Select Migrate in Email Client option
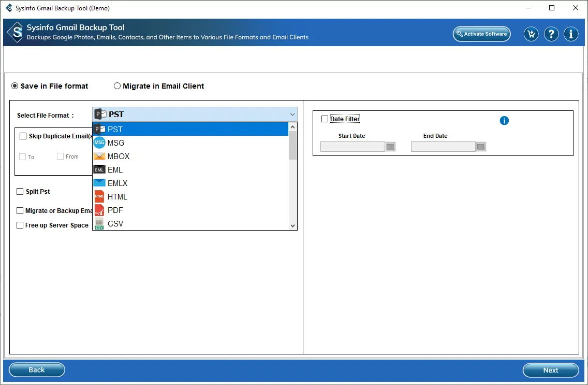Image resolution: width=588 pixels, height=385 pixels. pyautogui.click(x=117, y=86)
